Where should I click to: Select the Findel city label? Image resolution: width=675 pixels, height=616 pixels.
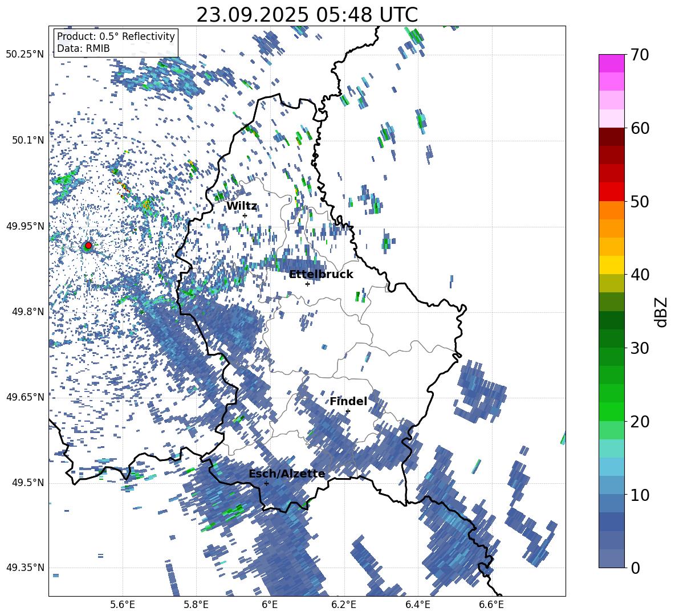coord(348,402)
